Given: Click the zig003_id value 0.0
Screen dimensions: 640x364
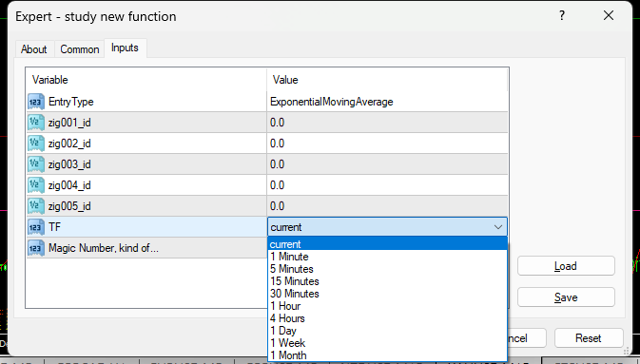Looking at the screenshot, I should coord(387,164).
